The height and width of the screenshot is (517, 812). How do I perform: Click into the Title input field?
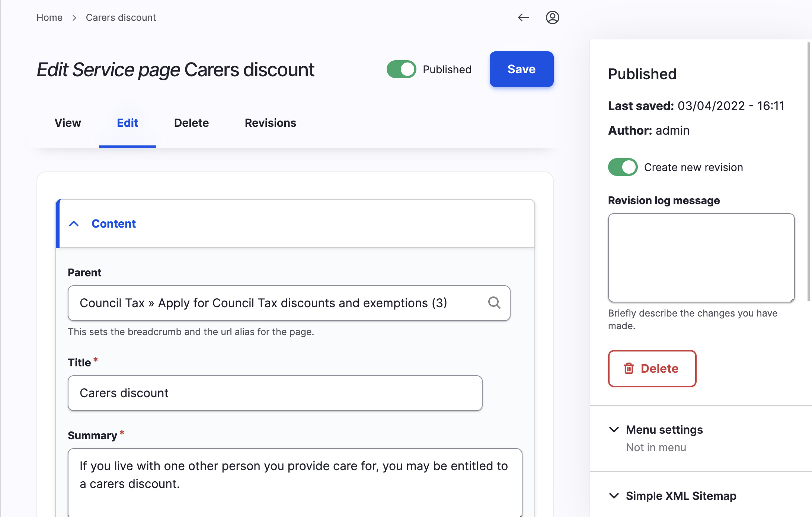click(x=275, y=393)
